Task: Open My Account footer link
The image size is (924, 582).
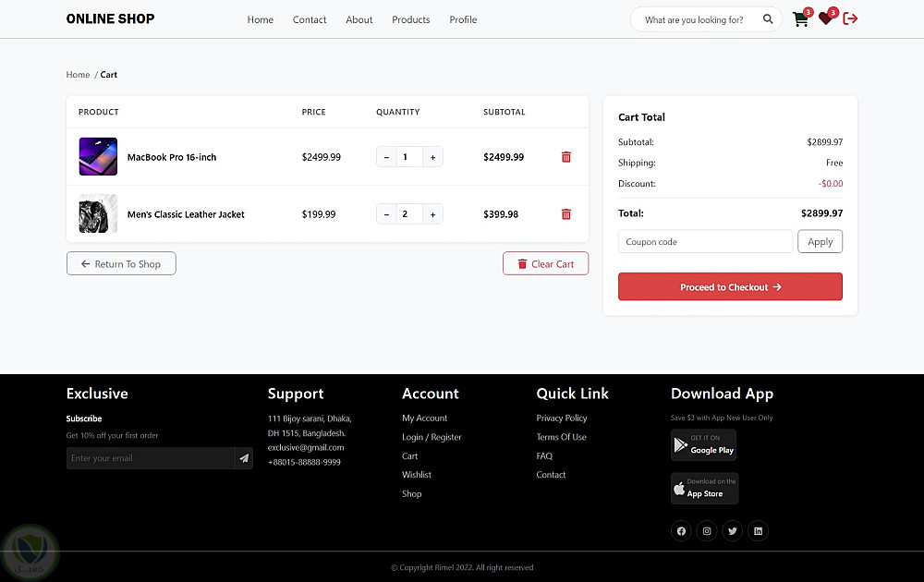Action: point(424,418)
